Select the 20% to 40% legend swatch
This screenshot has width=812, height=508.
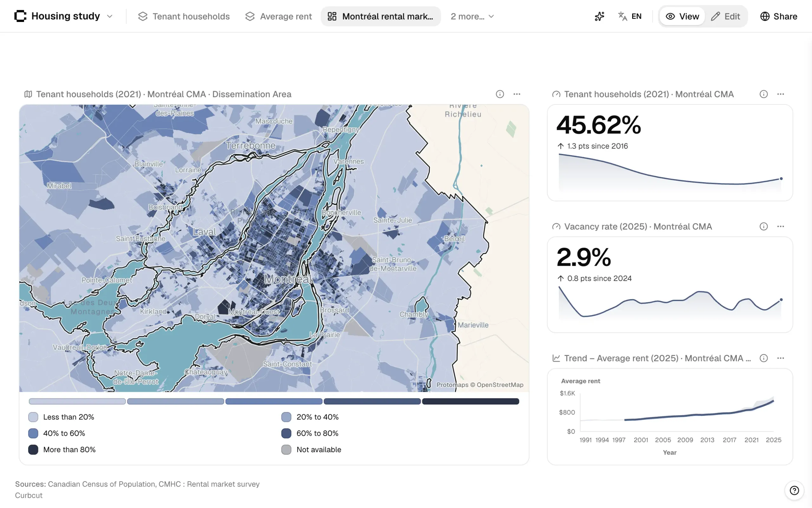(286, 417)
